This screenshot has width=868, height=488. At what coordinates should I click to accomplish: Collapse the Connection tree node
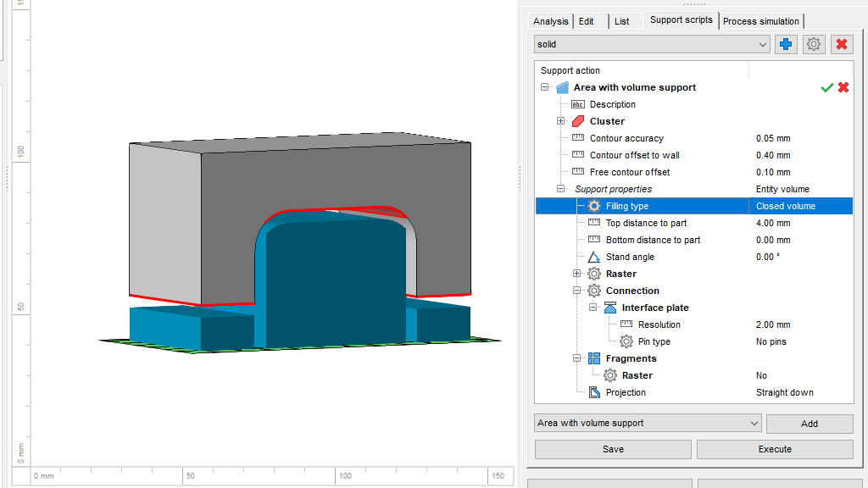[577, 291]
